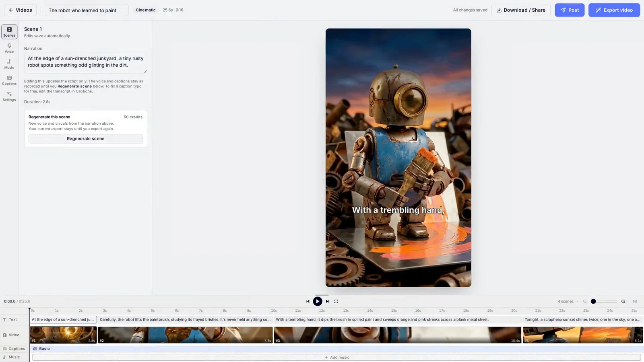Screen dimensions: 644x362
Task: Click the video preview image
Action: pos(398,158)
